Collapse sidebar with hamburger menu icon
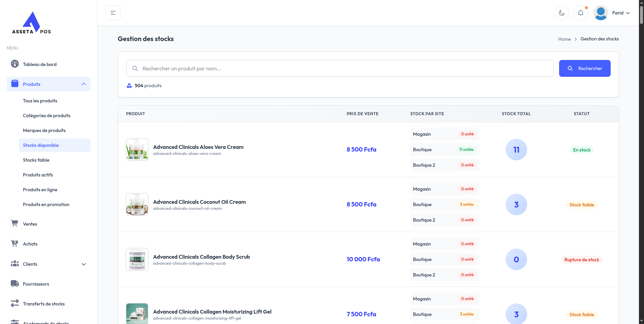 click(113, 13)
